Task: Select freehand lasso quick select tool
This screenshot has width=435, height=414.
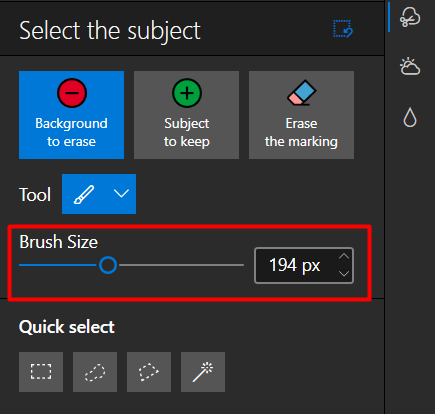Action: [x=95, y=372]
